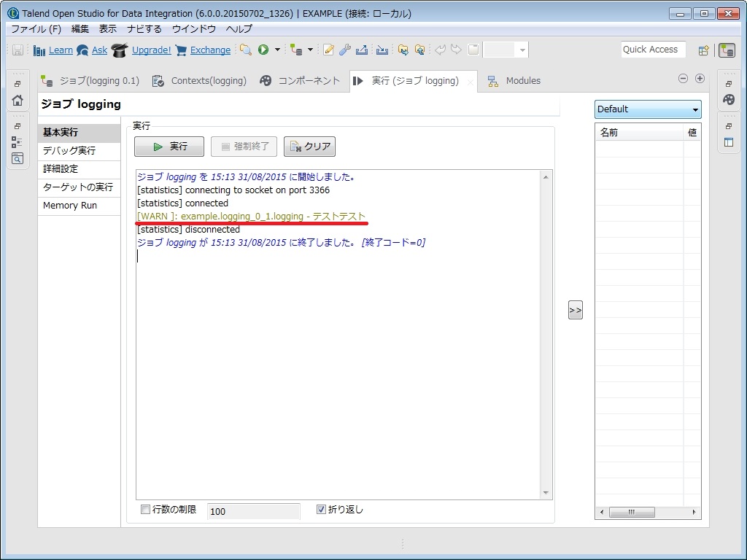The width and height of the screenshot is (747, 560).
Task: Select the palette icon on the right edge
Action: pyautogui.click(x=728, y=99)
